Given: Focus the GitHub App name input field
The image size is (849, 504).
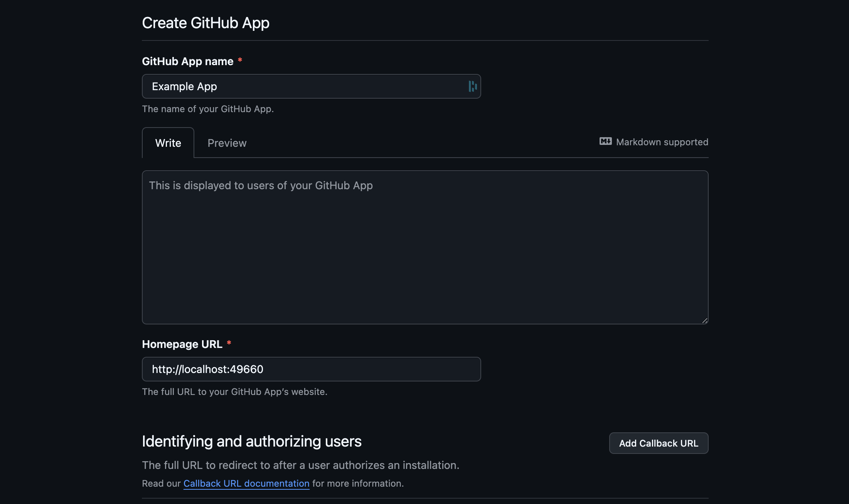Looking at the screenshot, I should click(312, 86).
